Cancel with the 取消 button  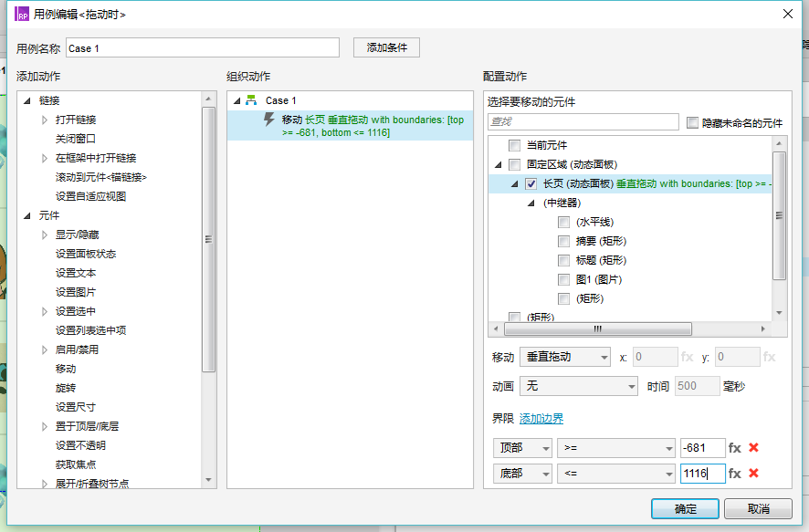click(758, 509)
